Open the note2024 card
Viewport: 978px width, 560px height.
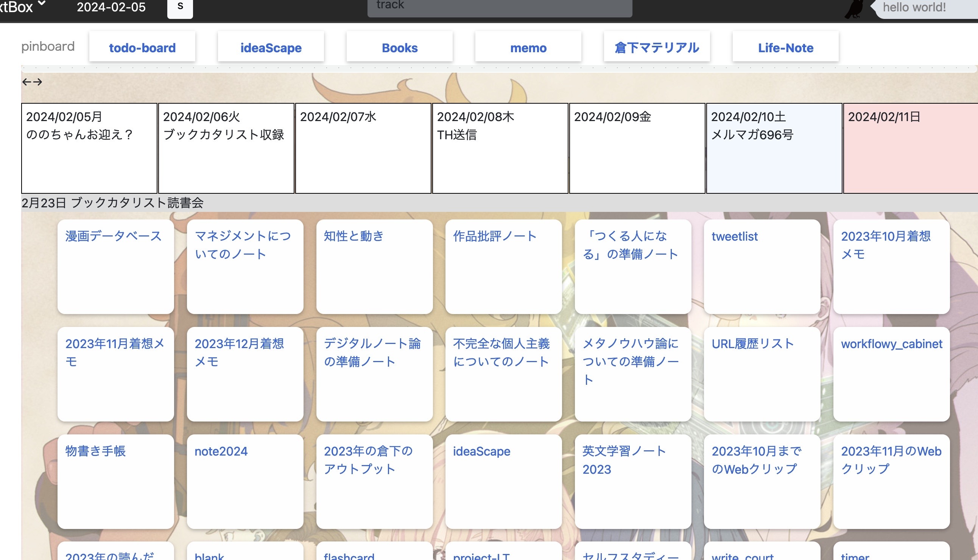245,481
